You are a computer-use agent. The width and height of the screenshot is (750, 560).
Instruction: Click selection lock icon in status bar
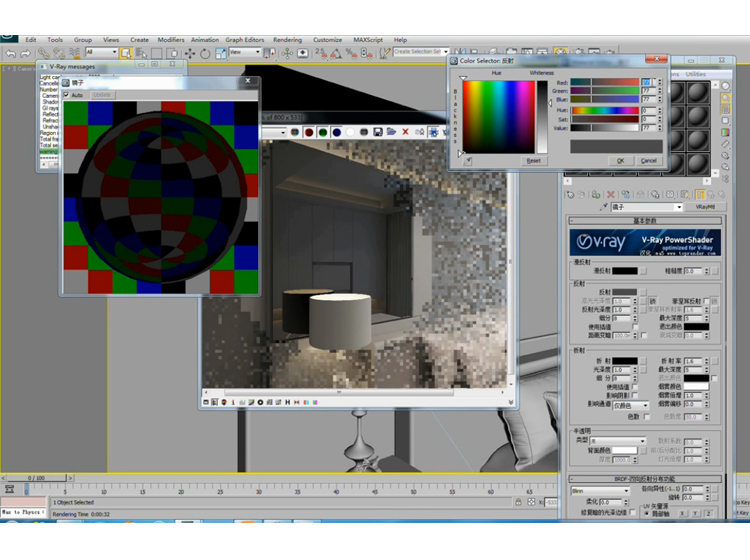click(x=518, y=502)
